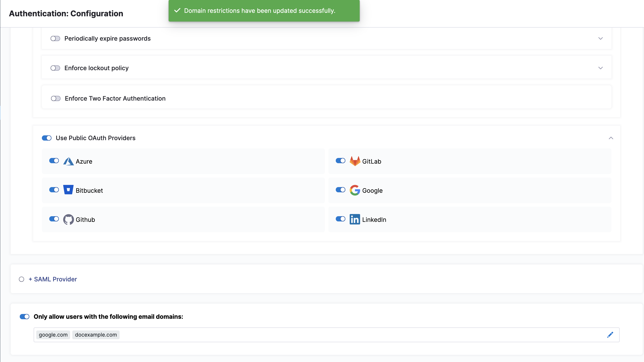Collapse the Public OAuth Providers section
Screen dimensions: 644x362
tap(611, 138)
